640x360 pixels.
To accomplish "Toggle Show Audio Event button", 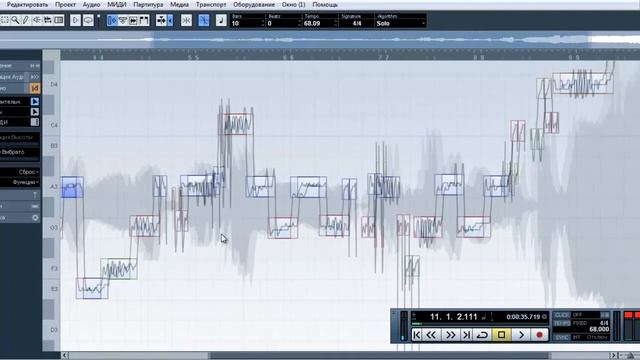I will click(x=112, y=20).
